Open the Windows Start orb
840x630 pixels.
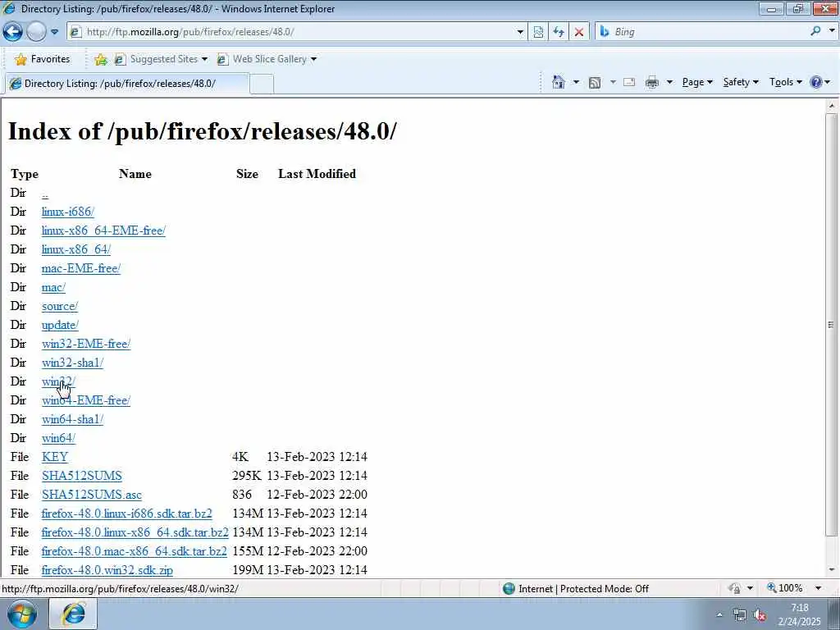[x=21, y=614]
